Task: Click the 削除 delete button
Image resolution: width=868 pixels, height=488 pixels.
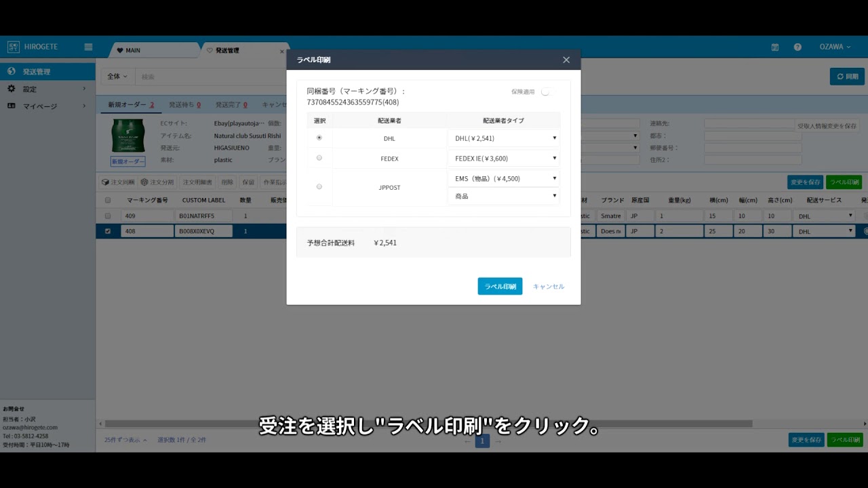Action: coord(227,182)
